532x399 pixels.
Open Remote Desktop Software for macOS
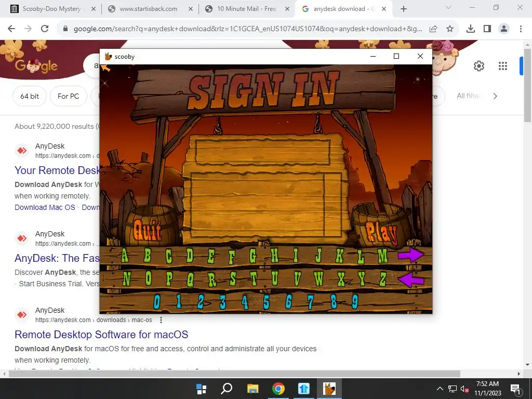[x=101, y=335]
